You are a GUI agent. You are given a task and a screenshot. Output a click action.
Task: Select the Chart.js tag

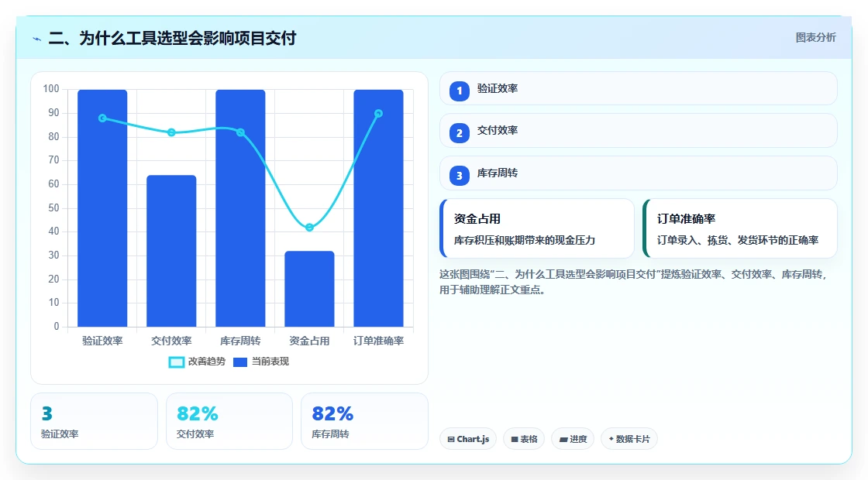point(468,439)
